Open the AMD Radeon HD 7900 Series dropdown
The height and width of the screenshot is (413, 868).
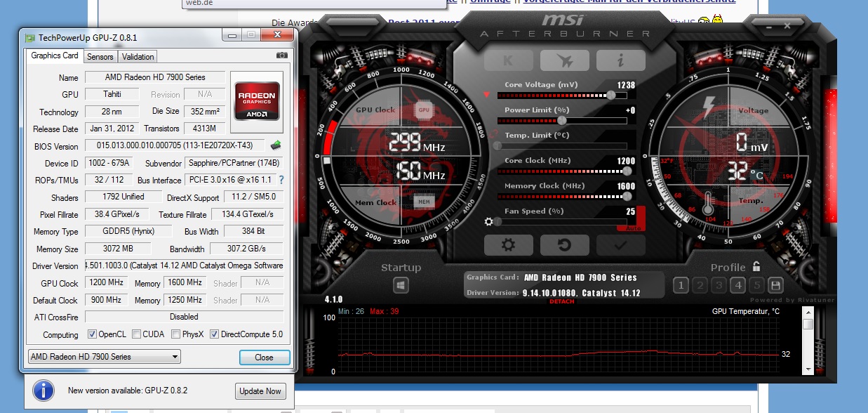104,357
